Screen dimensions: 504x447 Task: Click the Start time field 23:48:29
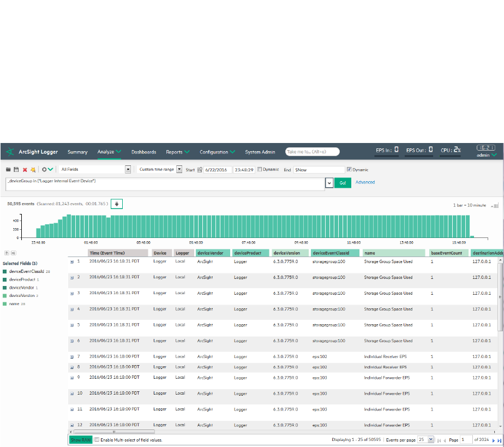[244, 170]
